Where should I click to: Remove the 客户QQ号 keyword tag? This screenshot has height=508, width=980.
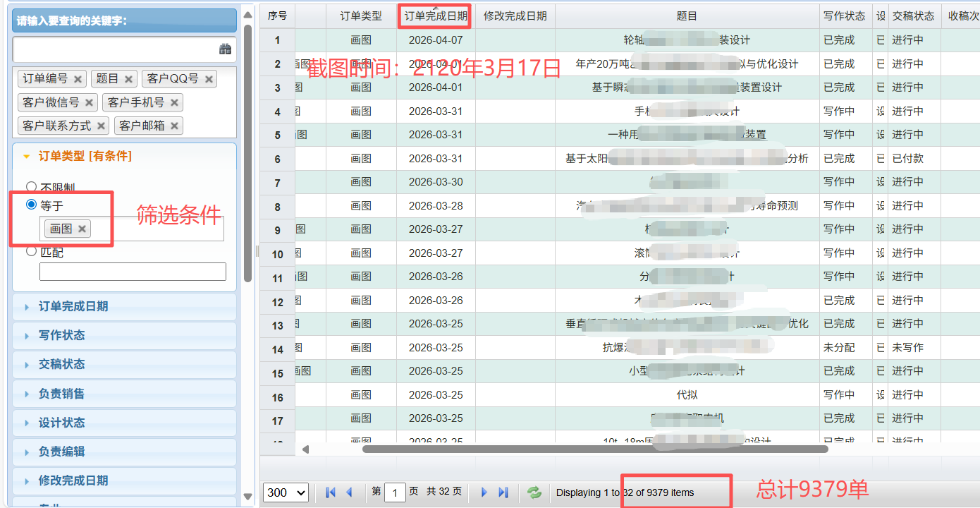(209, 79)
